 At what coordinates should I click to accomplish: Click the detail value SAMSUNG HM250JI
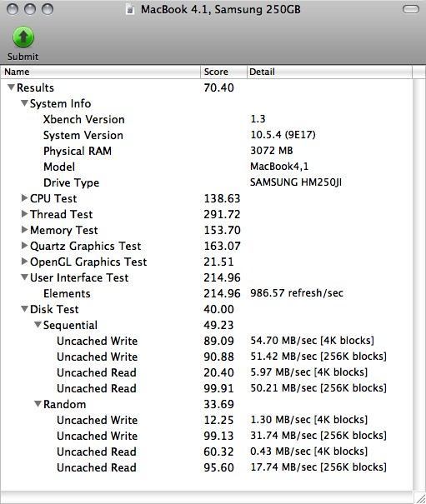[x=296, y=182]
